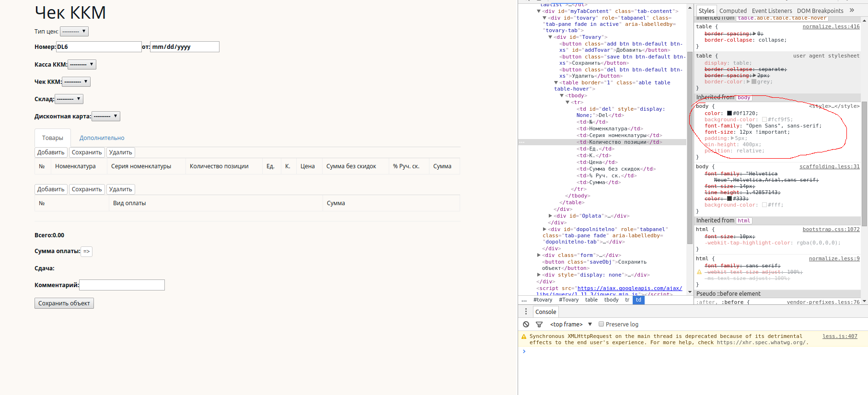
Task: Expand the border-spacing property triangle in the table rule
Action: 754,34
